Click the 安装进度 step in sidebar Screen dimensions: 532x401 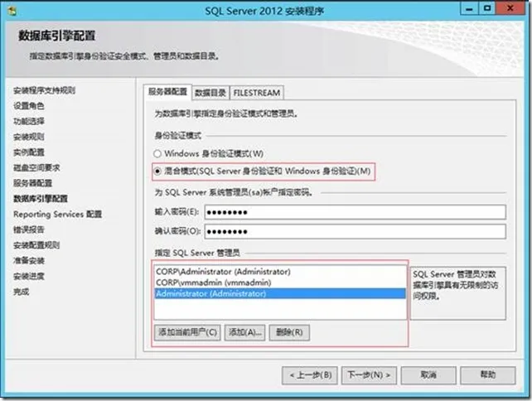click(x=29, y=277)
